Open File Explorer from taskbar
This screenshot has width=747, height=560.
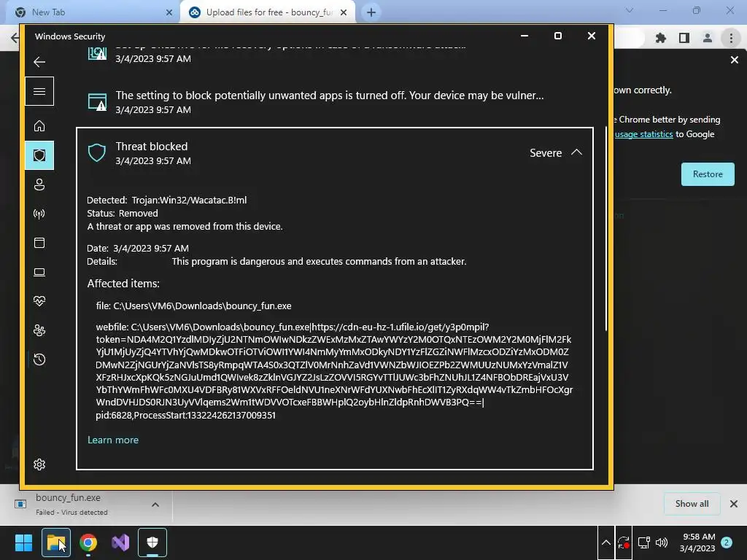click(56, 542)
